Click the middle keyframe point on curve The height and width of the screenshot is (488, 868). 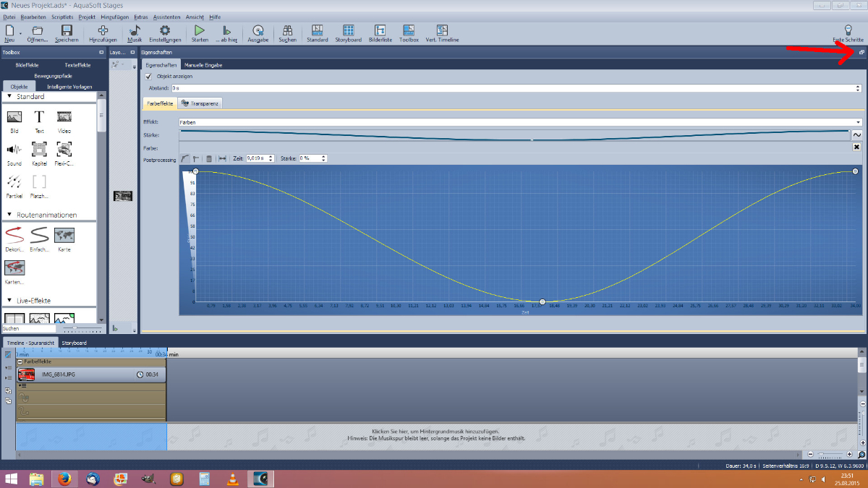click(542, 301)
